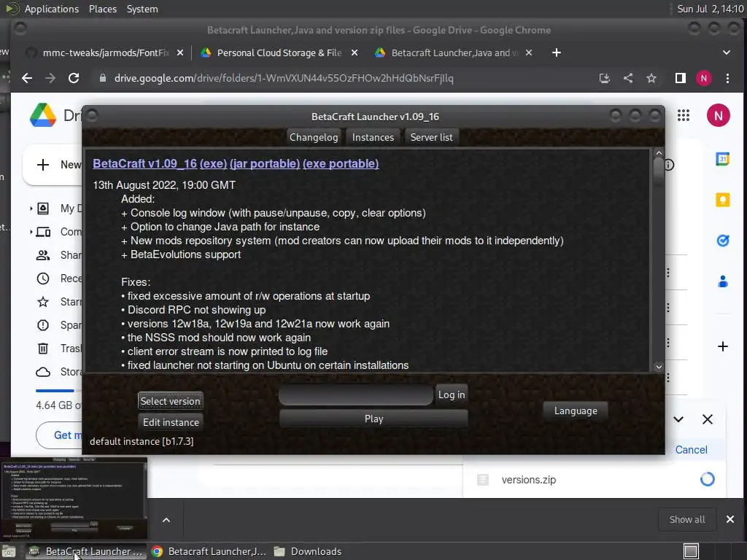Open the Server list tab in BetaCraft Launcher

point(431,137)
